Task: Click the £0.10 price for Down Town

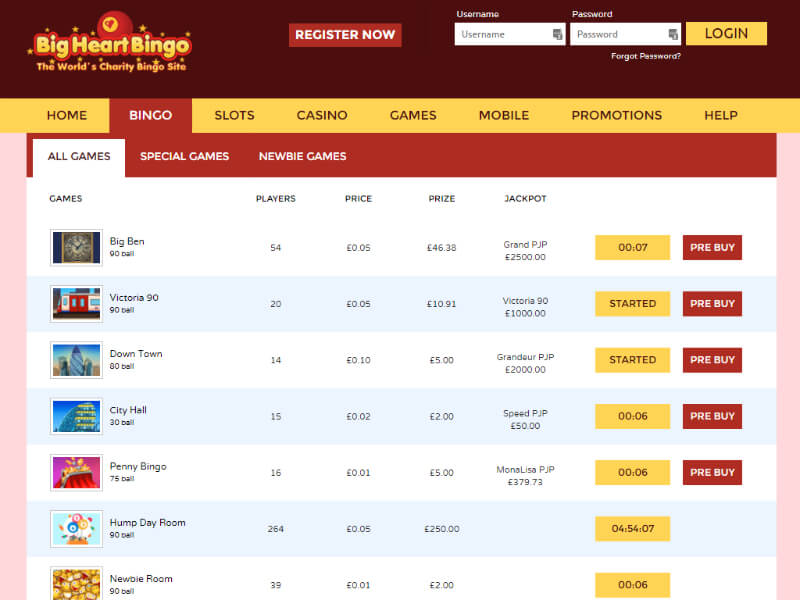Action: [x=358, y=360]
